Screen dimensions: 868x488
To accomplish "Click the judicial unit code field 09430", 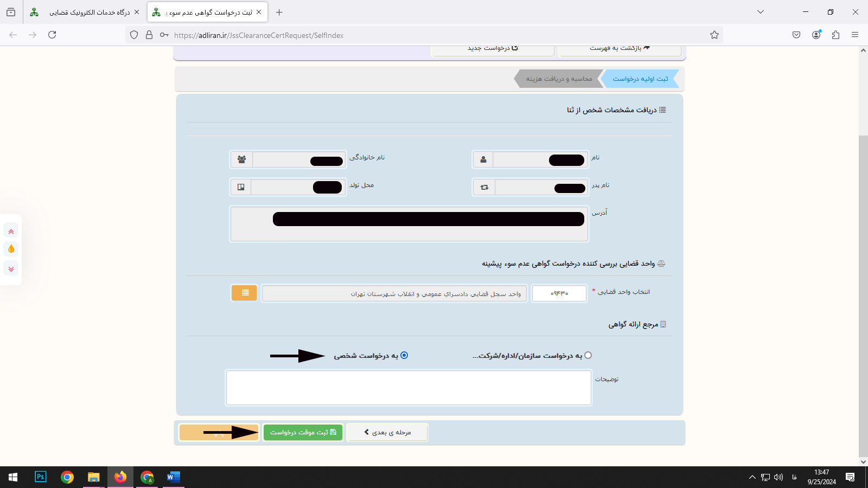I will (x=559, y=293).
